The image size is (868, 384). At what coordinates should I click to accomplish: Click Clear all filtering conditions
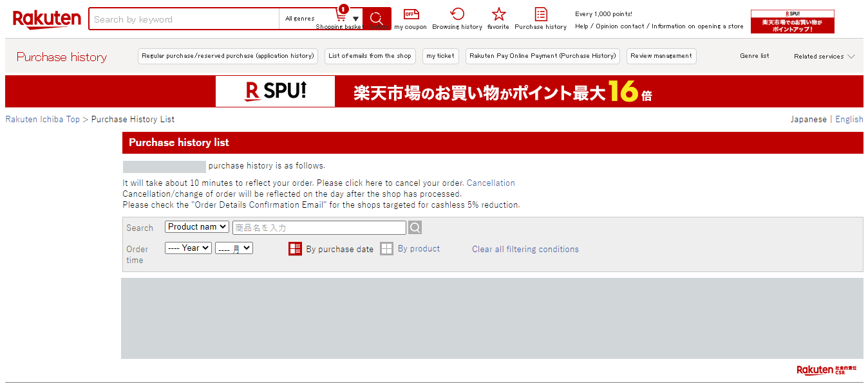(x=525, y=249)
